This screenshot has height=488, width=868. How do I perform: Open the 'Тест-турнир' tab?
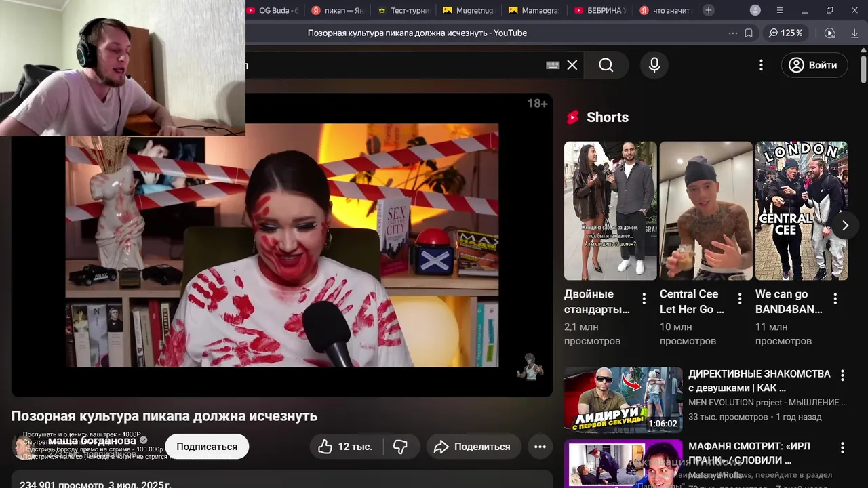pos(403,10)
